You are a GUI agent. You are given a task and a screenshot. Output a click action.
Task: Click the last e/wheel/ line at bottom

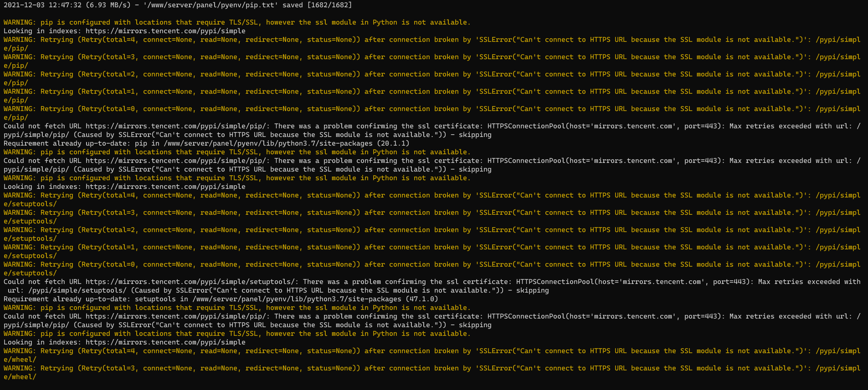(20, 377)
